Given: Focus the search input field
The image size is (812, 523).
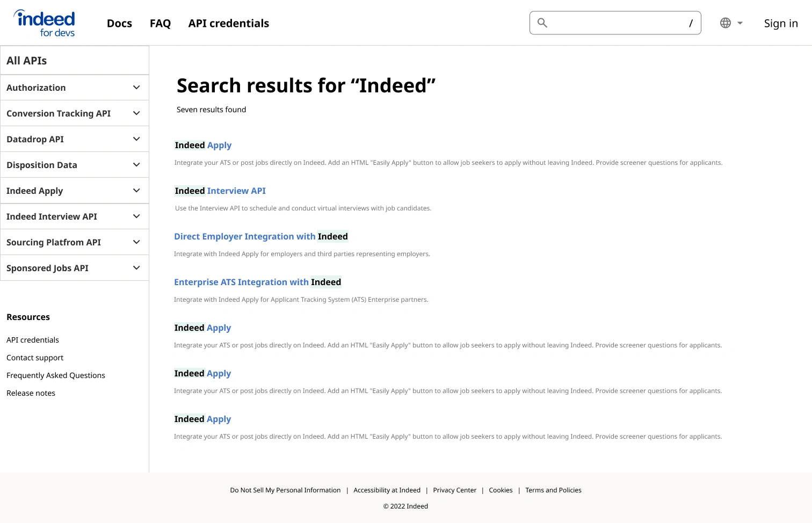Looking at the screenshot, I should pyautogui.click(x=615, y=23).
